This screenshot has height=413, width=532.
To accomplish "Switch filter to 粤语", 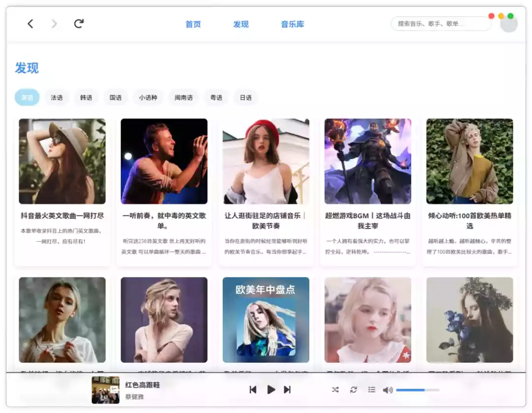I will [x=216, y=97].
